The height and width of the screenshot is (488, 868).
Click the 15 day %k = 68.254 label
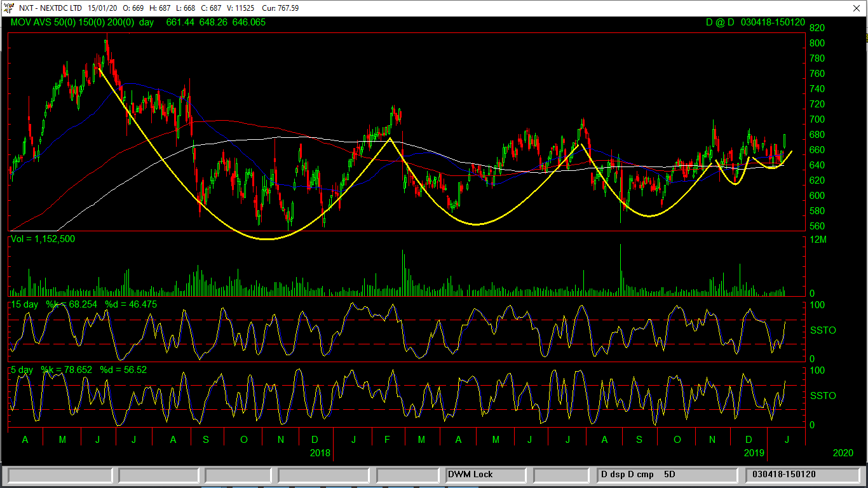pos(54,304)
